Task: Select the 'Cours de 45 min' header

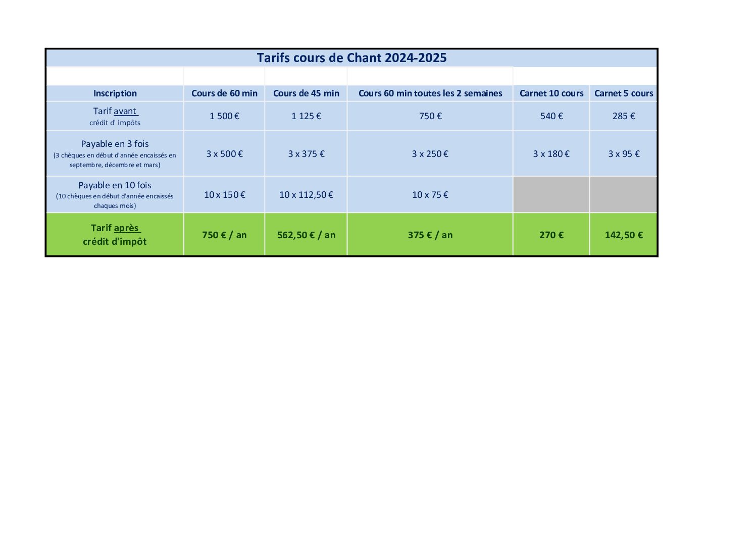Action: coord(306,93)
